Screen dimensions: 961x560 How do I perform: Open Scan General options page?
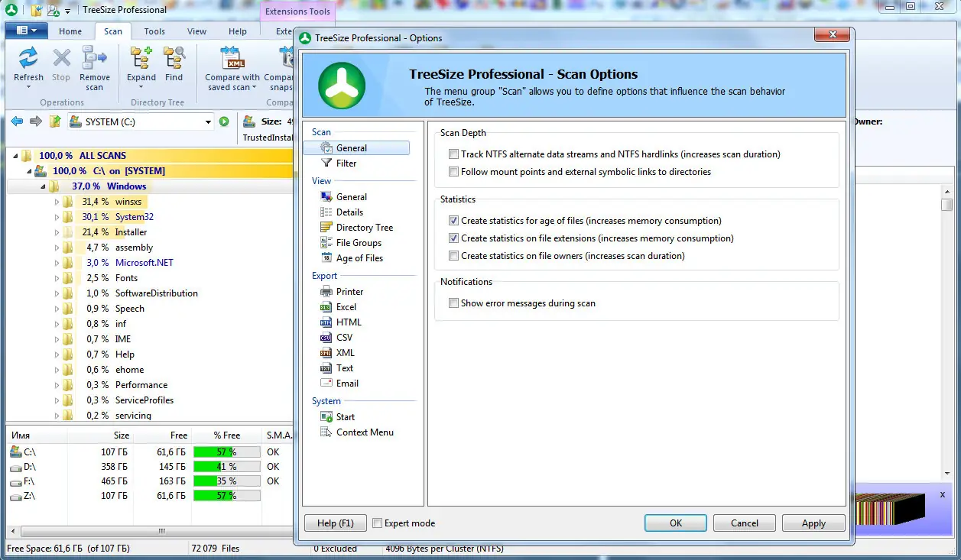(x=356, y=148)
